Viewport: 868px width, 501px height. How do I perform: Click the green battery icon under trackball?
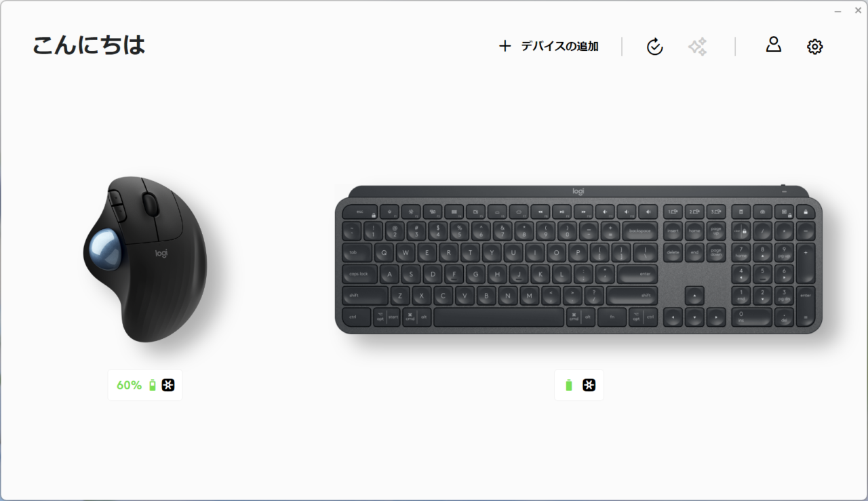pyautogui.click(x=152, y=385)
